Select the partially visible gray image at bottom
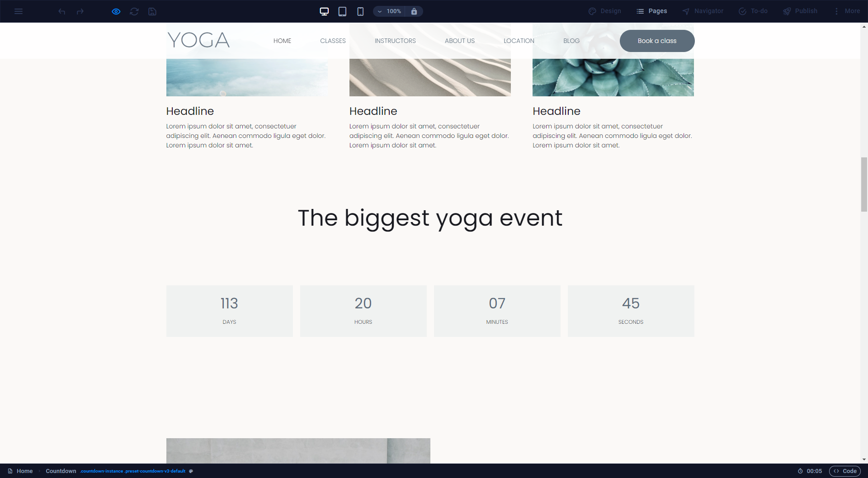Image resolution: width=868 pixels, height=478 pixels. pyautogui.click(x=298, y=450)
